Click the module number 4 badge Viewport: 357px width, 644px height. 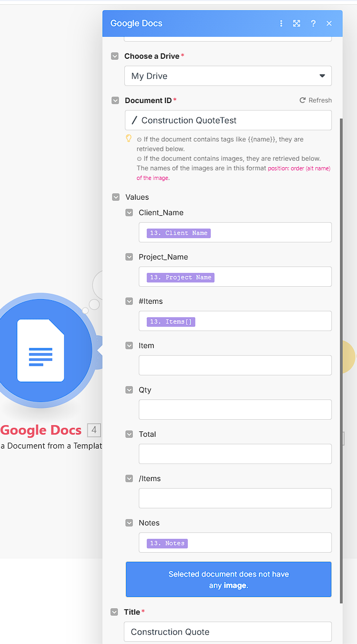tap(94, 430)
